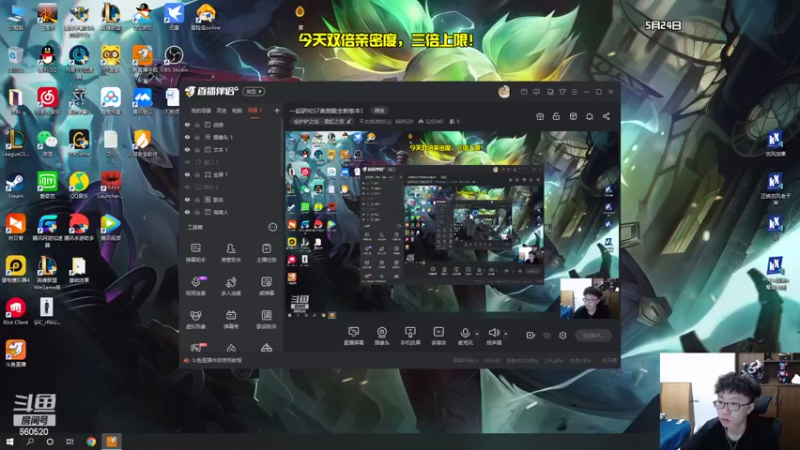The image size is (800, 450).
Task: Click the record video icon
Action: pos(530,335)
